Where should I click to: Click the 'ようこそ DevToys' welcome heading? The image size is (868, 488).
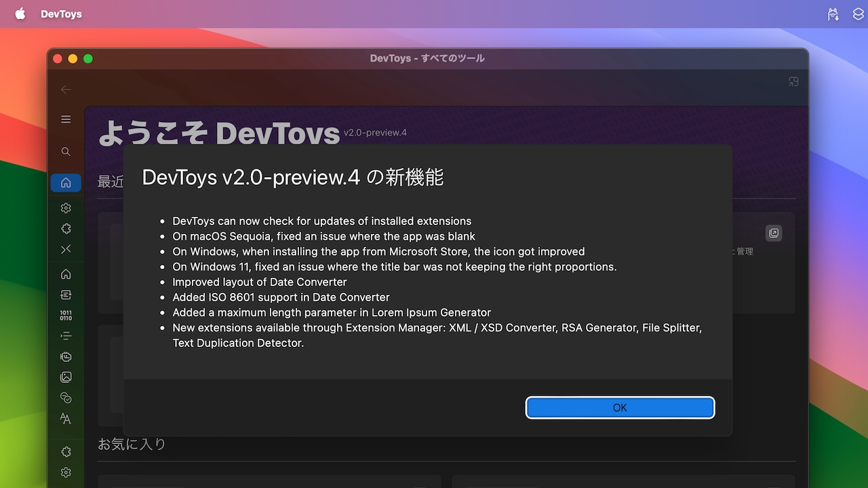pyautogui.click(x=218, y=134)
